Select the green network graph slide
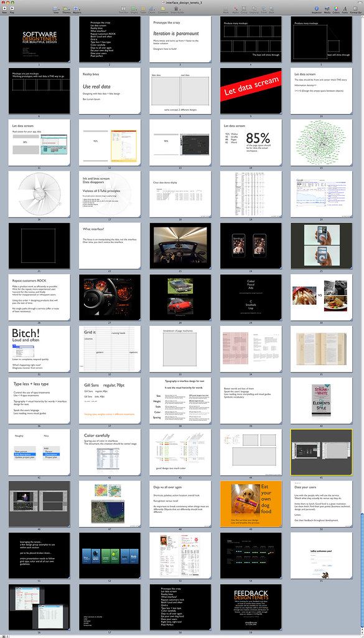 point(321,143)
